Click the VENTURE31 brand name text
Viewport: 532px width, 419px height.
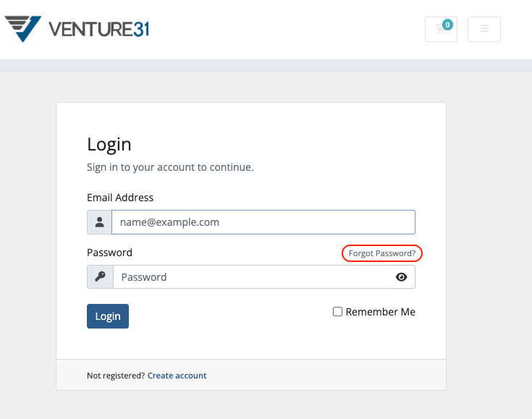98,29
